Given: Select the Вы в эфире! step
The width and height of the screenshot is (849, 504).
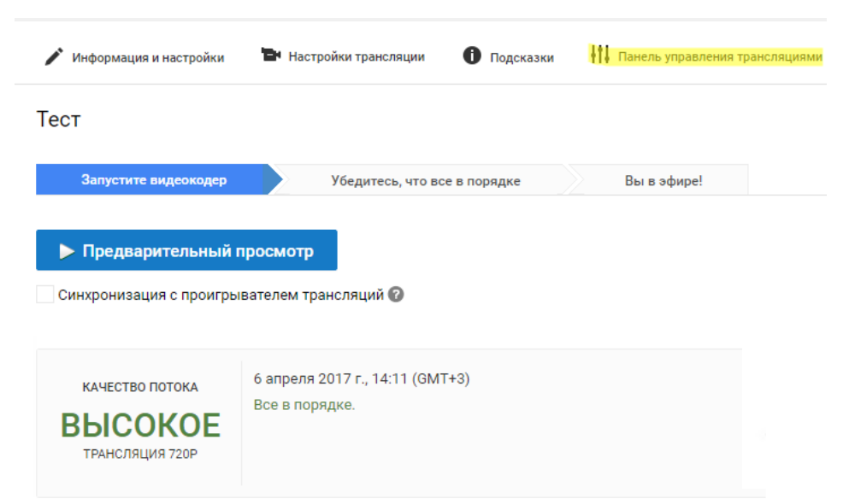Looking at the screenshot, I should 663,181.
